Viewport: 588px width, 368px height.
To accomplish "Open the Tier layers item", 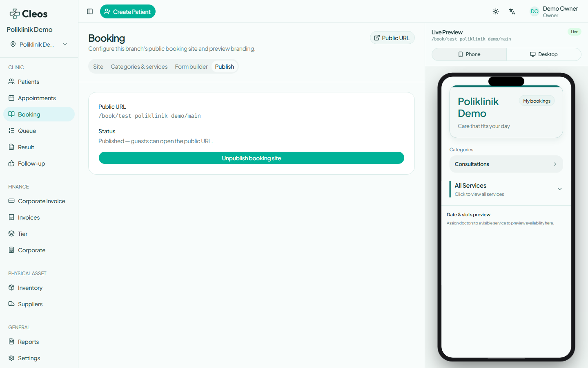I will tap(39, 234).
